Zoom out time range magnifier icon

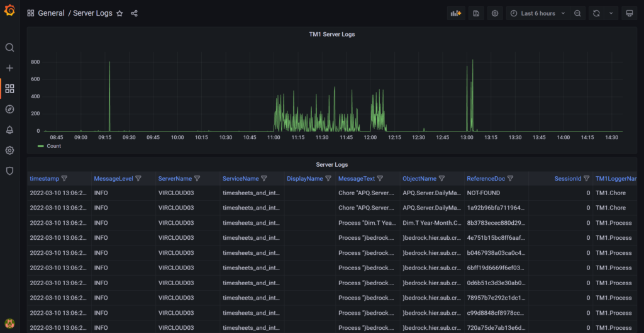577,13
